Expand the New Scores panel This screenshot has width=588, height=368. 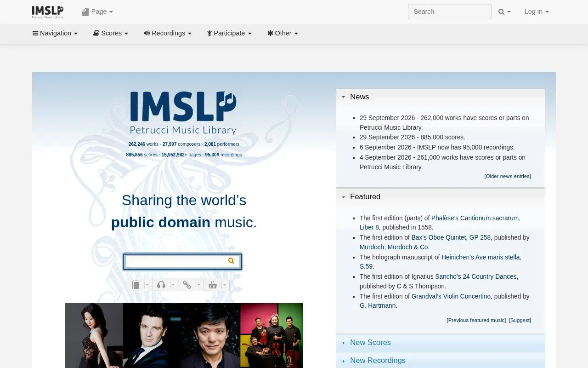(x=440, y=343)
